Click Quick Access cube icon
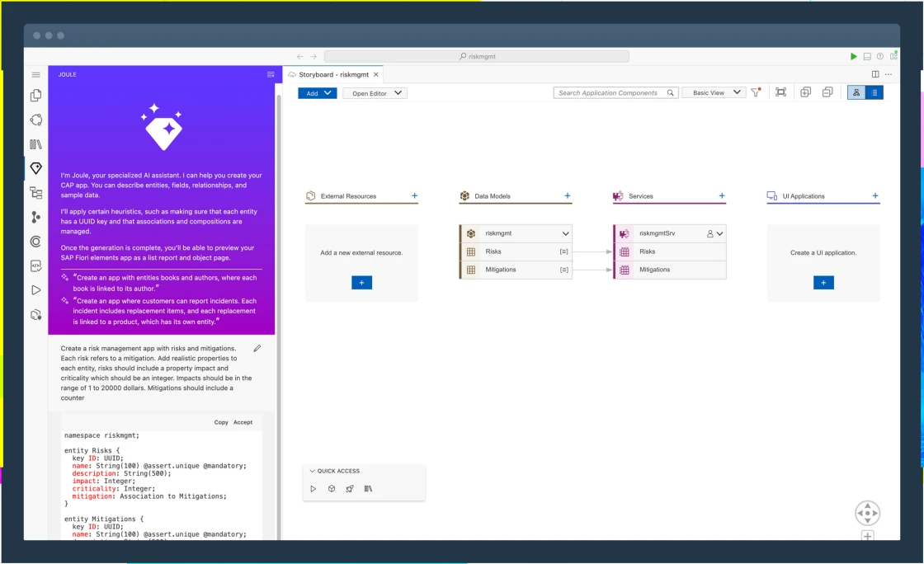924x564 pixels. tap(332, 489)
